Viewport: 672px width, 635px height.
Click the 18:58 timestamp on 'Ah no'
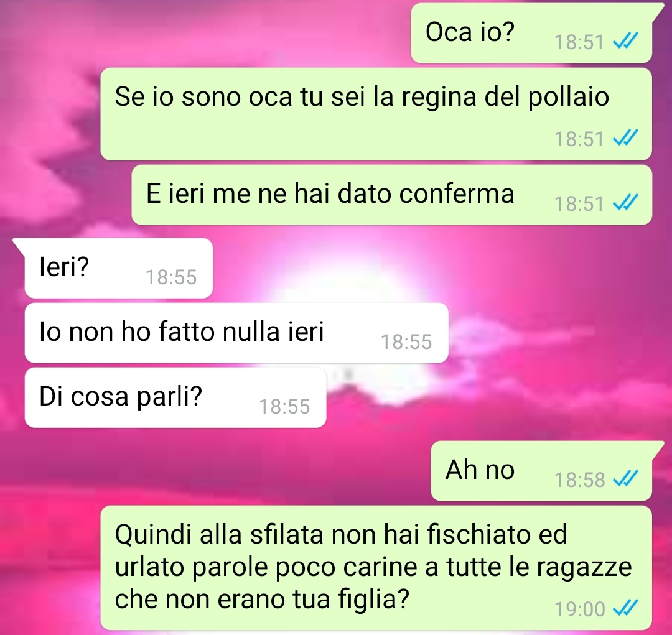579,480
